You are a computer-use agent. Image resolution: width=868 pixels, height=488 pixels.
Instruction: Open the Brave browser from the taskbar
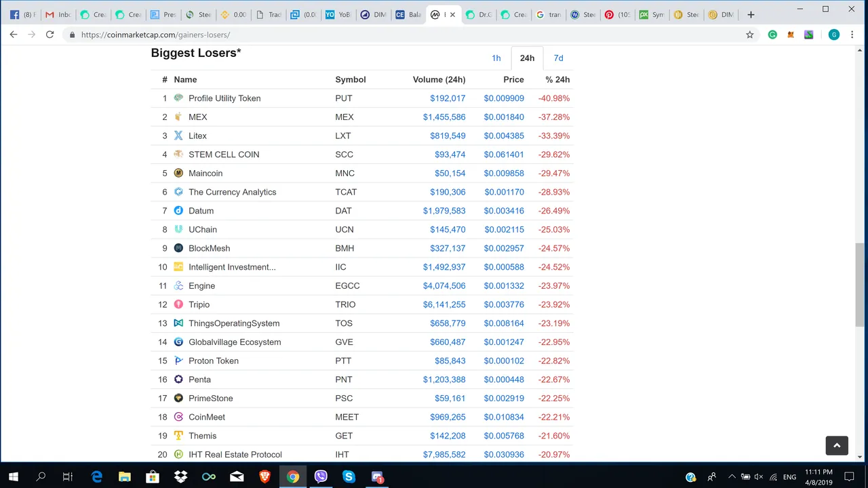pos(264,476)
